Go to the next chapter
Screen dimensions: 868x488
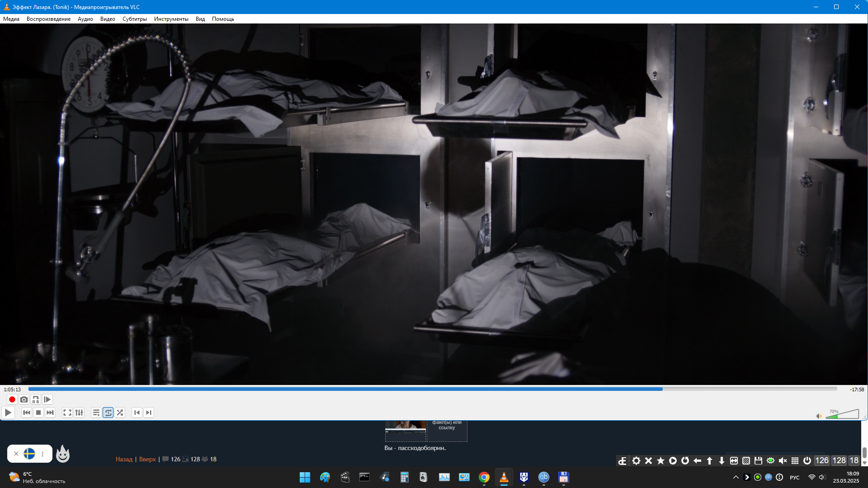coord(149,413)
